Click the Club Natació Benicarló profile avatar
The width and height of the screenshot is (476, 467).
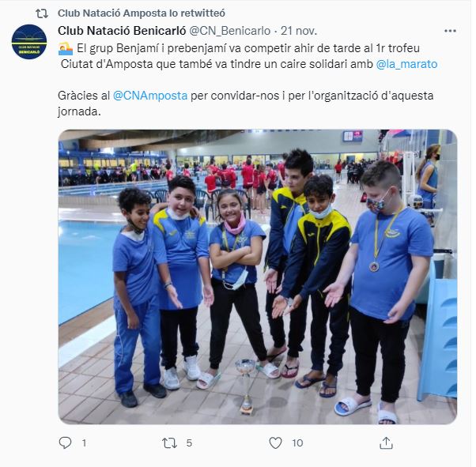click(29, 42)
